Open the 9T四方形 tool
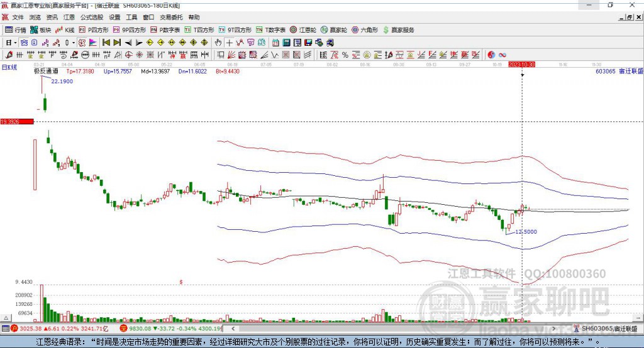 235,30
